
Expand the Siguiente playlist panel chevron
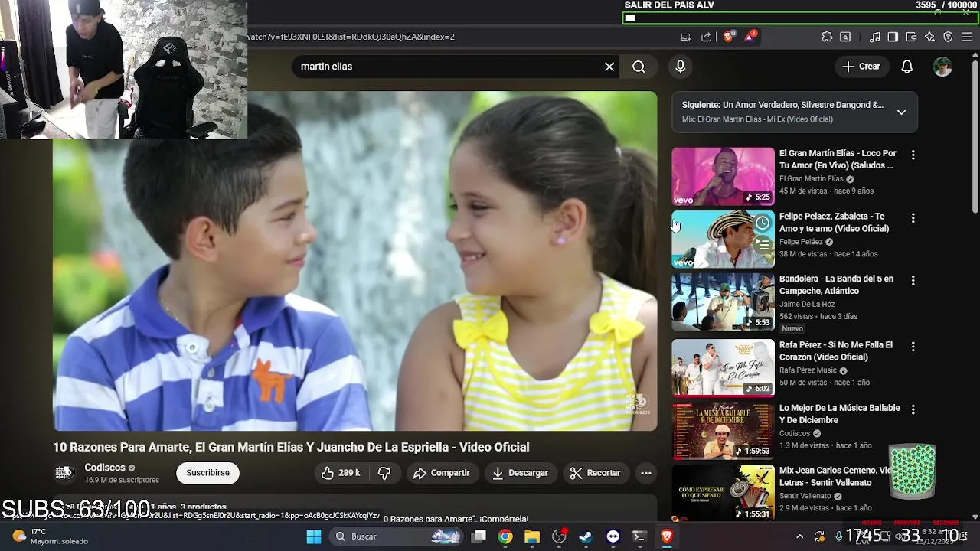pos(901,112)
